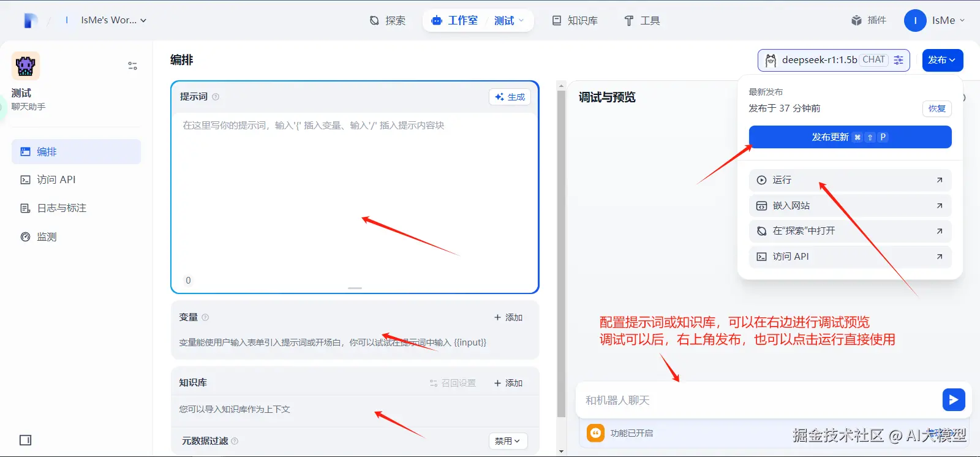The image size is (980, 457).
Task: Click the 日志与标注 document icon
Action: click(x=25, y=208)
